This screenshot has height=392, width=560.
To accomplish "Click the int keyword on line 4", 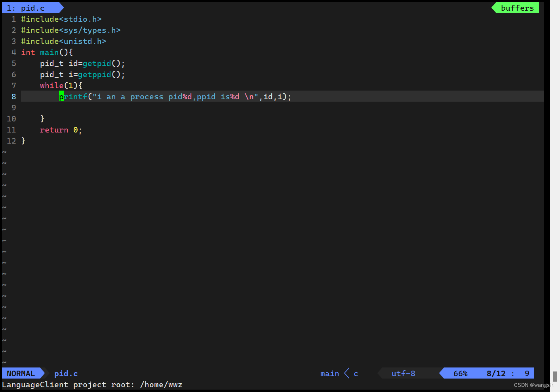I will [x=28, y=52].
